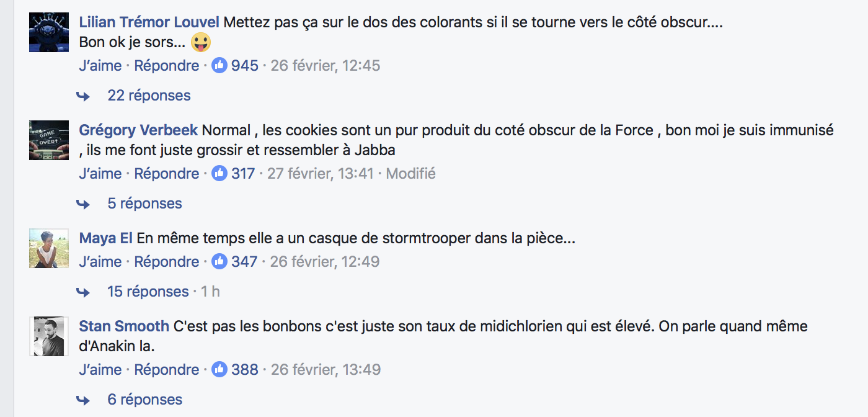Click the reply arrow icon beside 15 réponses
868x417 pixels.
pos(83,292)
